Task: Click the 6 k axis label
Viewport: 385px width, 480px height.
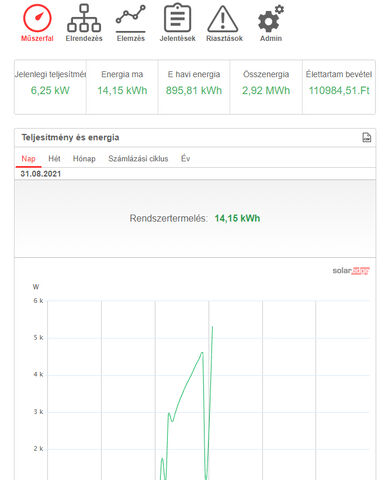Action: [38, 301]
